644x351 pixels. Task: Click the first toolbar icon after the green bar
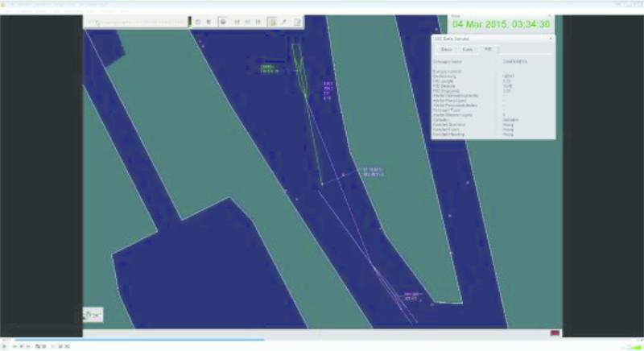(198, 22)
